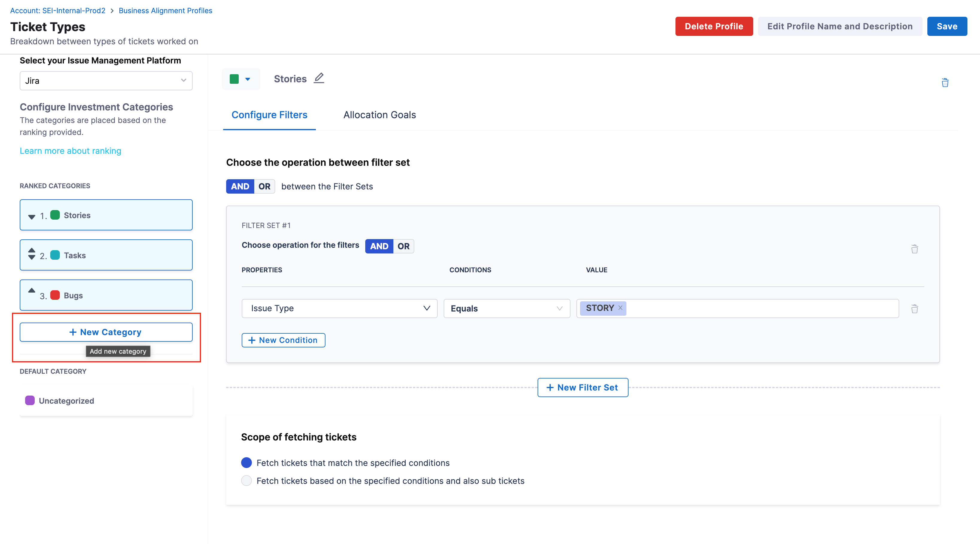Open the Jira issue management platform dropdown
The width and height of the screenshot is (980, 544).
click(x=106, y=81)
